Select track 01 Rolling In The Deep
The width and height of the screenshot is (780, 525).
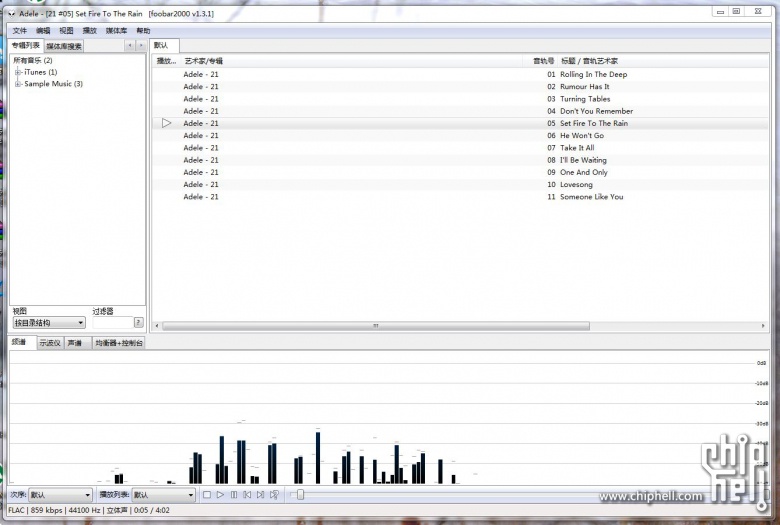click(460, 74)
